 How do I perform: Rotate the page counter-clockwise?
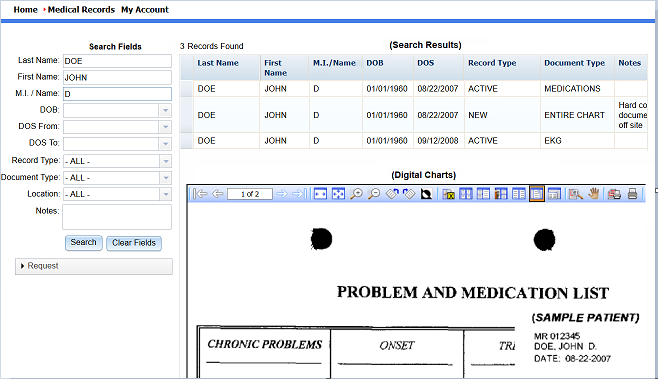tap(392, 193)
